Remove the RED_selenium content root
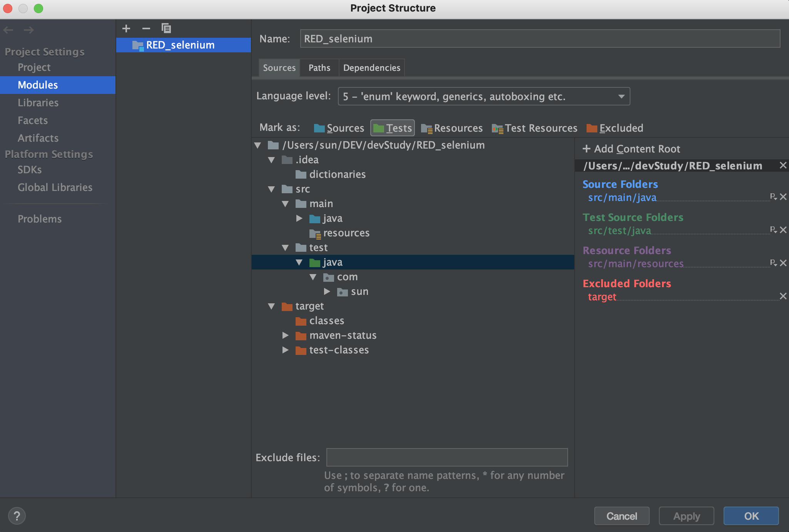The image size is (789, 532). point(783,166)
